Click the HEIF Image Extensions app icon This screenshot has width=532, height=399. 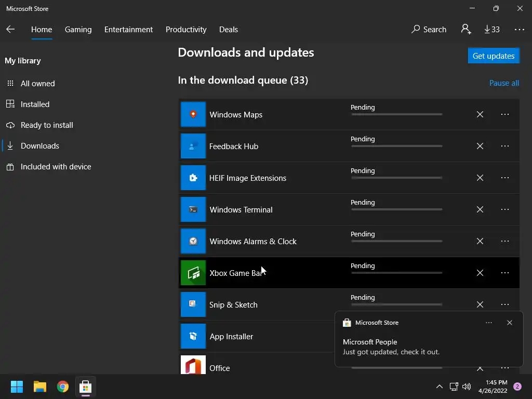click(x=193, y=178)
